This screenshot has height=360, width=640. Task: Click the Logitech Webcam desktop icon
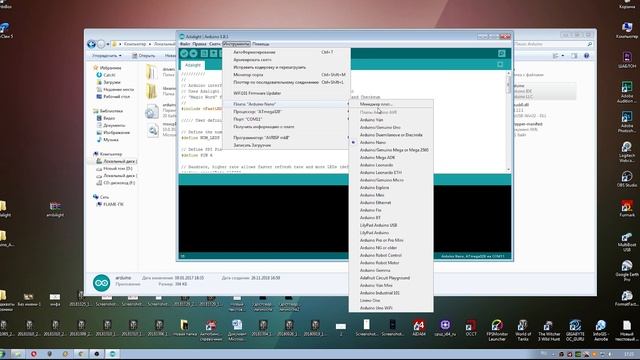tap(627, 151)
